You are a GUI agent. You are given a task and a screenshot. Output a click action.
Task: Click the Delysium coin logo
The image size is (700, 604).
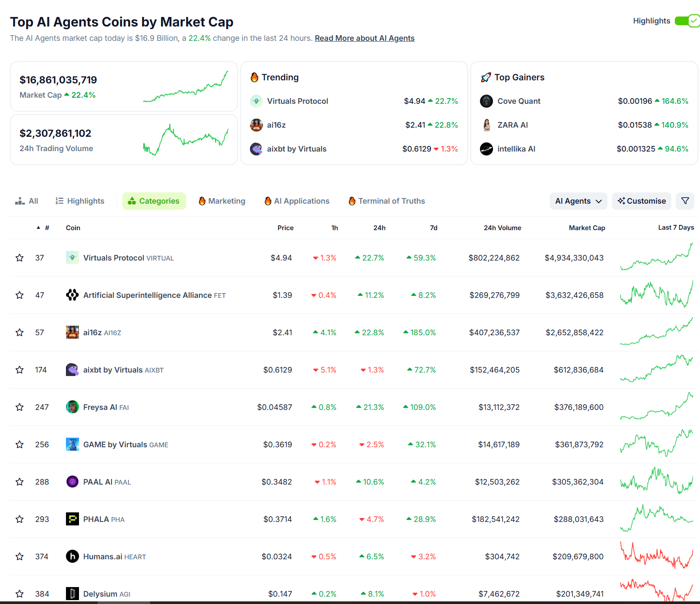(72, 594)
